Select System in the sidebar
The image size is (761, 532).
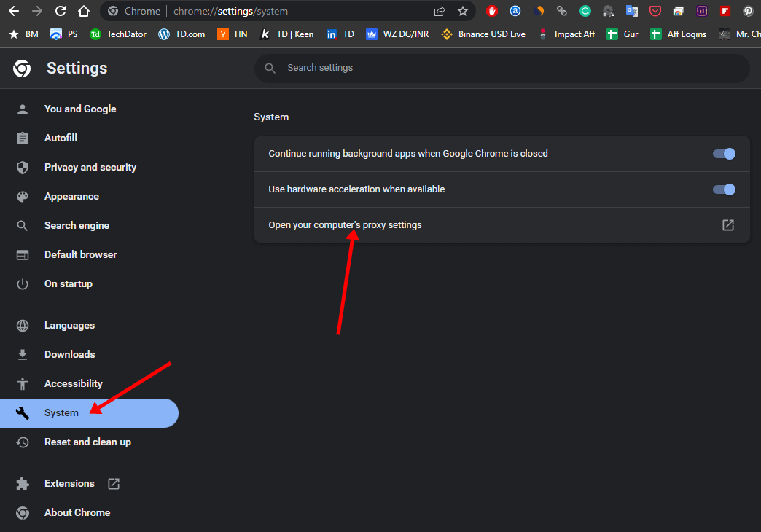pos(90,413)
